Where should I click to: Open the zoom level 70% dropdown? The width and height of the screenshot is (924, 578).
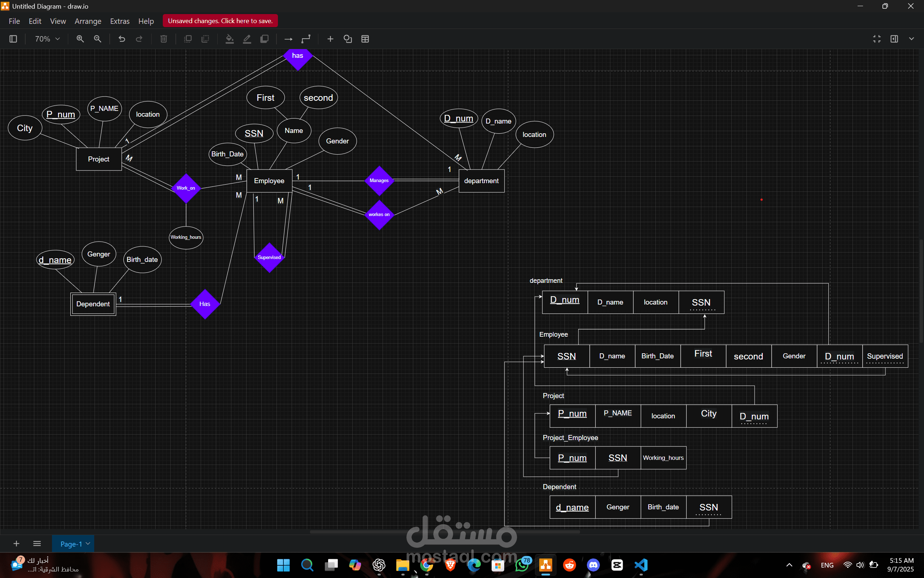click(47, 39)
